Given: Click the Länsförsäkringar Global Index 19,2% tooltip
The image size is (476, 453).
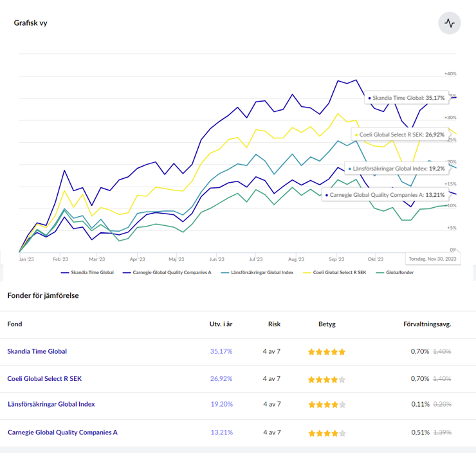Looking at the screenshot, I should [396, 169].
